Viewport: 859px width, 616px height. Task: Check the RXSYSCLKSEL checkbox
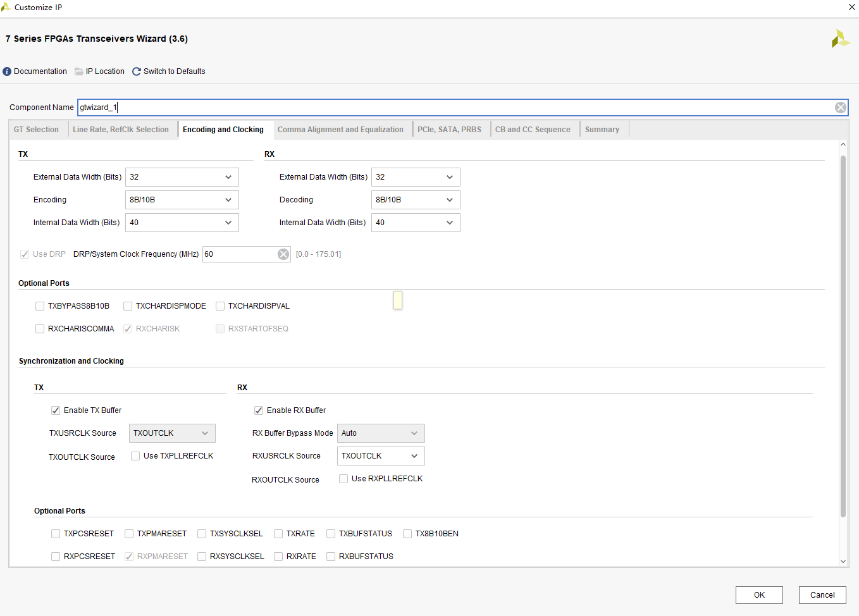[202, 557]
